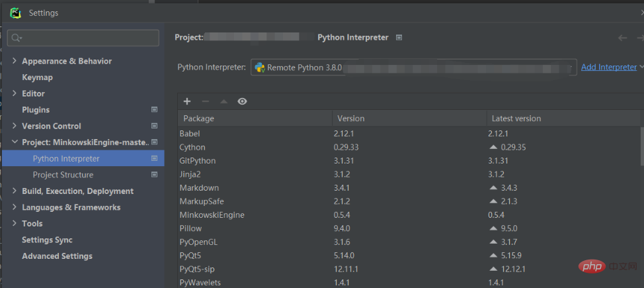644x288 pixels.
Task: Click project-level icon beside Project Structure
Action: [x=154, y=175]
